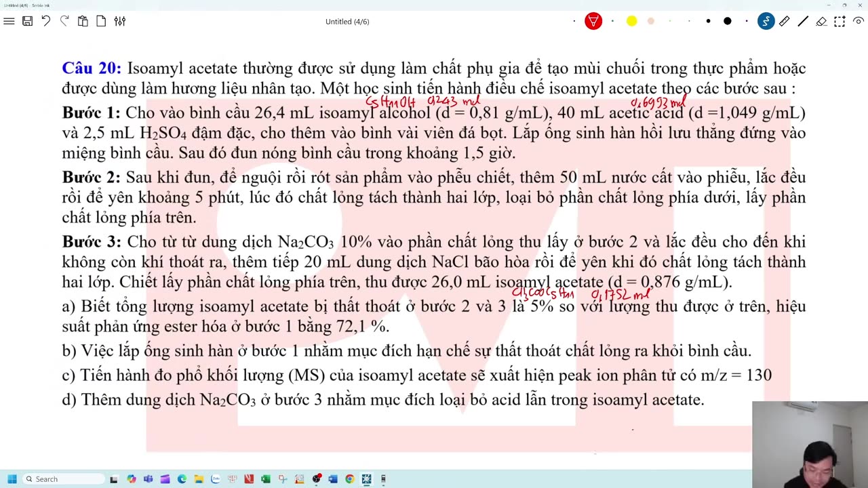Open the hamburger main menu
The image size is (868, 488).
pos(9,21)
